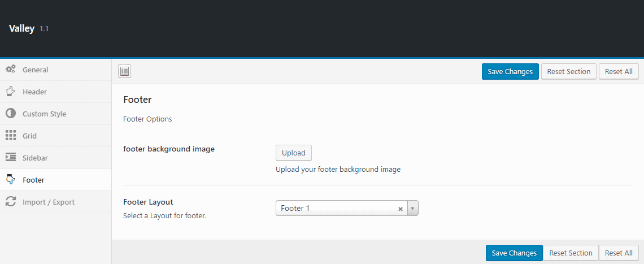Click the Footer section heading
The width and height of the screenshot is (644, 264).
click(x=138, y=99)
